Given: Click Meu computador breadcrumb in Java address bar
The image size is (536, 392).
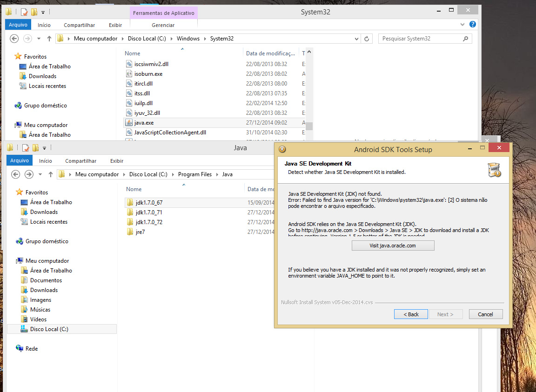Looking at the screenshot, I should [x=97, y=174].
